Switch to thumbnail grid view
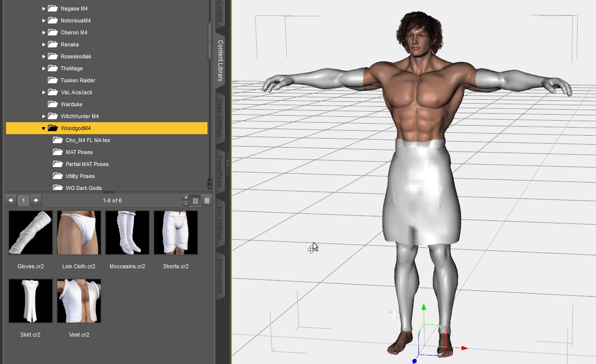 pyautogui.click(x=196, y=200)
